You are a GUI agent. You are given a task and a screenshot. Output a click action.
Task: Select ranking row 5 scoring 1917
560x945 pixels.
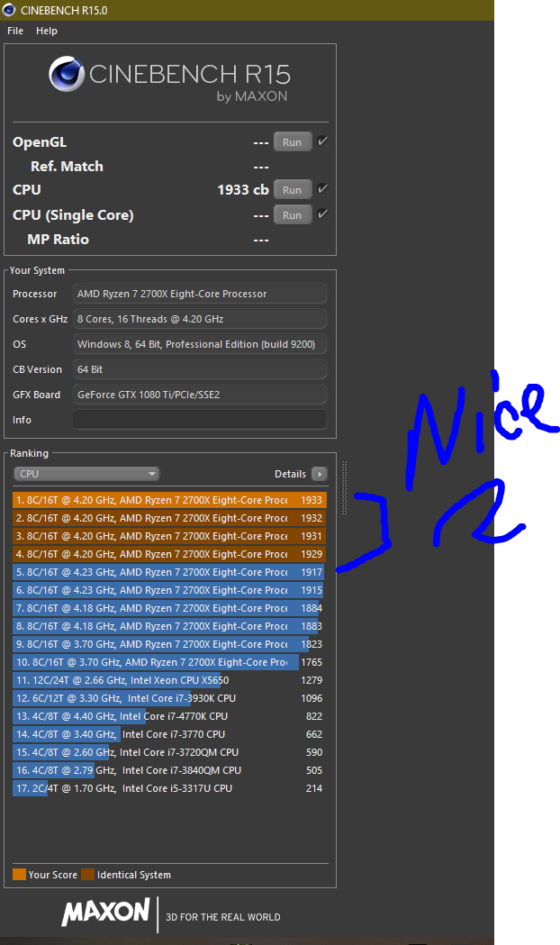coord(170,573)
